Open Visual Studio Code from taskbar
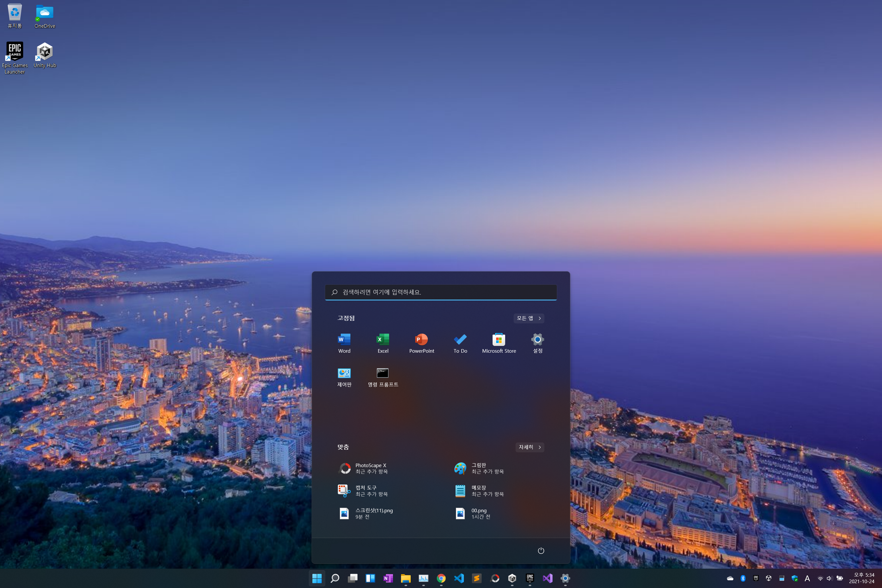882x588 pixels. tap(459, 578)
